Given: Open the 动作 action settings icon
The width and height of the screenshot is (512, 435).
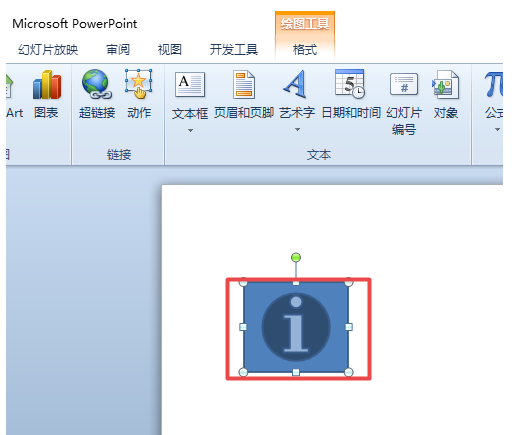Looking at the screenshot, I should pos(139,84).
